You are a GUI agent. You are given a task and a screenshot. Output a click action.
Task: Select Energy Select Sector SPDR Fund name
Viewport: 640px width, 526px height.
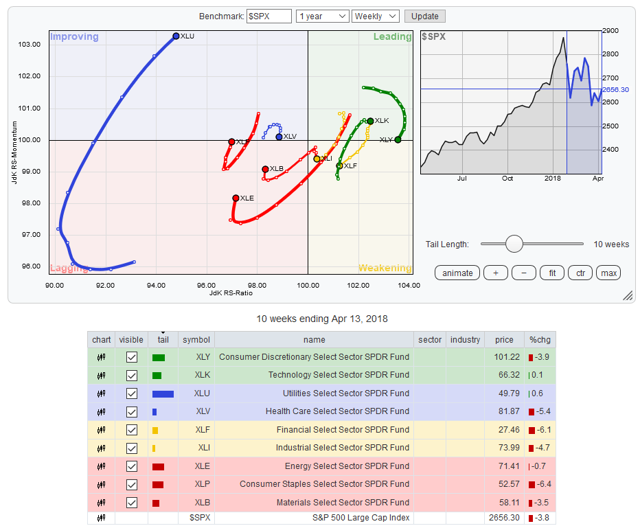tap(347, 466)
